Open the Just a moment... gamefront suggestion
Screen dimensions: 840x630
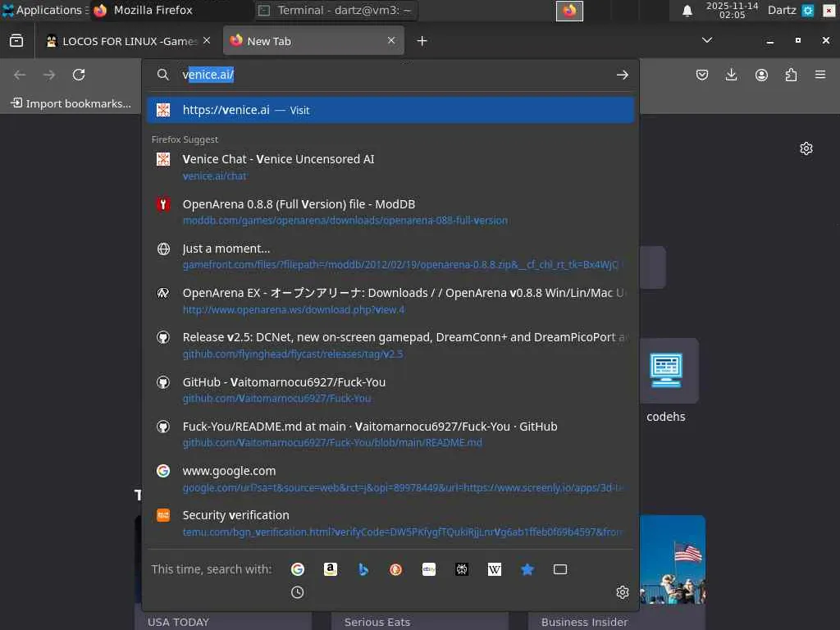point(390,256)
